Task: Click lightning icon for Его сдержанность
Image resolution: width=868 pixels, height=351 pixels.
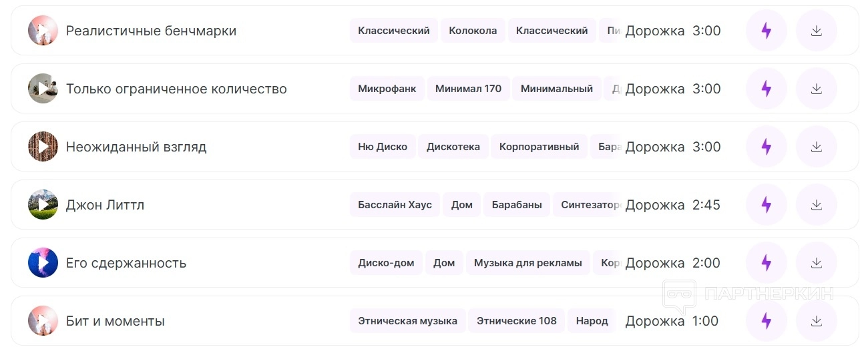Action: (766, 263)
